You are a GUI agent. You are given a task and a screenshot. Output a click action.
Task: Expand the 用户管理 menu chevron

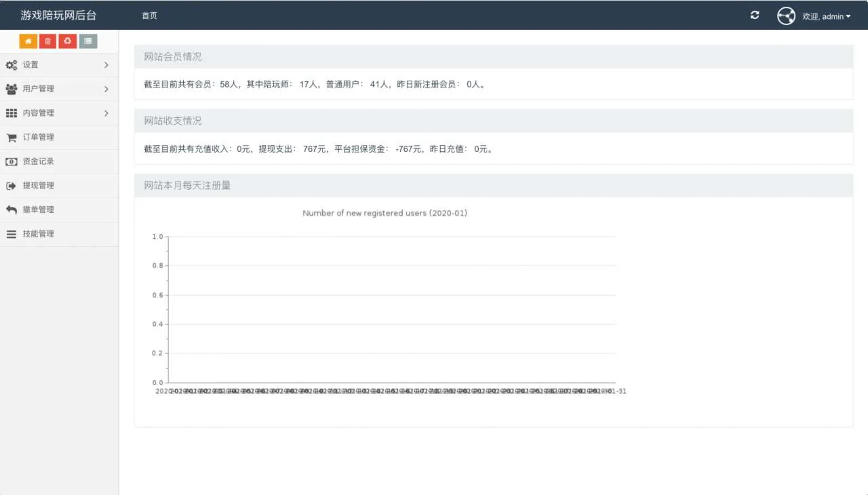click(106, 89)
